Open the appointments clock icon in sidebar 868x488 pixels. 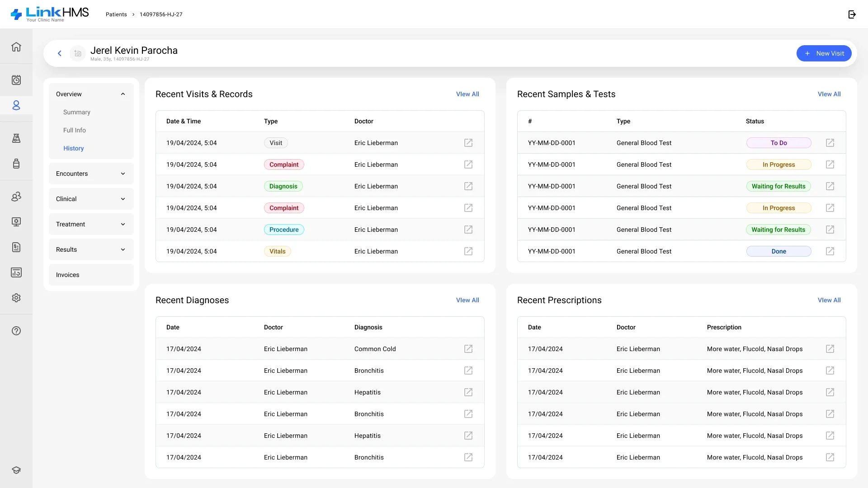pos(16,80)
